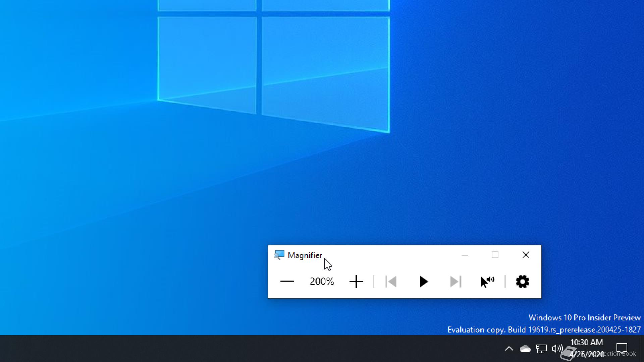Activate the 'read from here' cursor icon
The height and width of the screenshot is (362, 644).
(487, 282)
